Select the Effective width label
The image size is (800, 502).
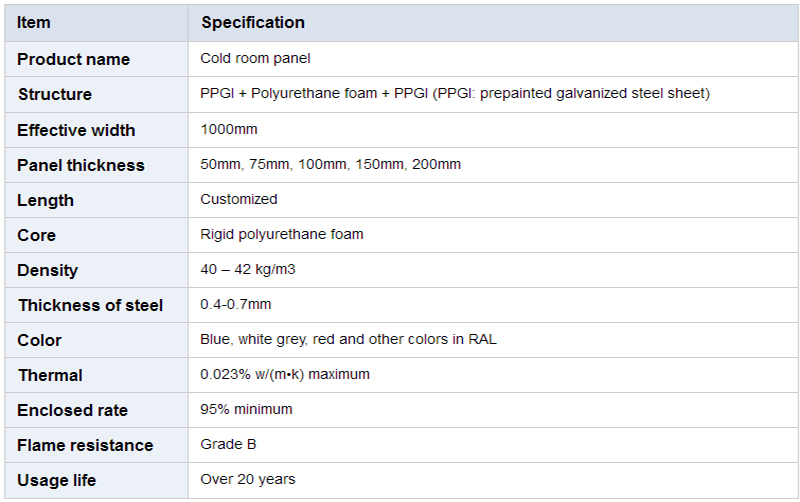pyautogui.click(x=76, y=130)
